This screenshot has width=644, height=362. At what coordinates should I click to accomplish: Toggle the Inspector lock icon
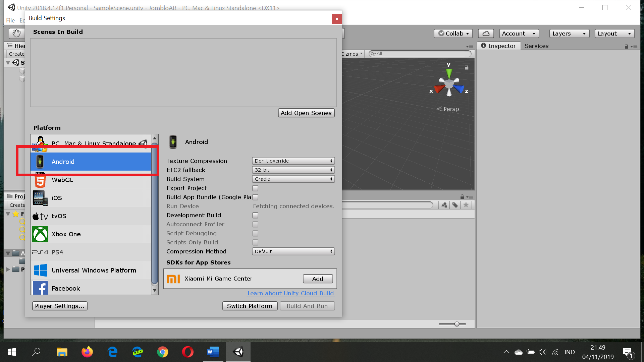tap(626, 47)
